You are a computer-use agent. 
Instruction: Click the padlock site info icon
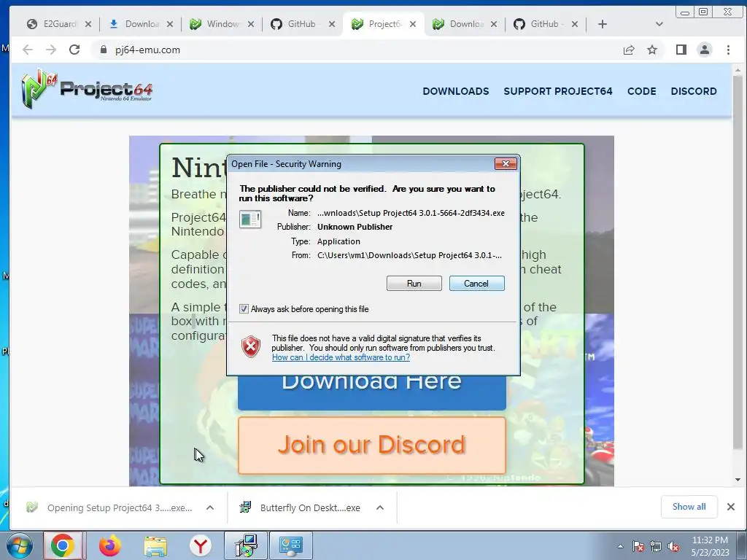point(104,50)
